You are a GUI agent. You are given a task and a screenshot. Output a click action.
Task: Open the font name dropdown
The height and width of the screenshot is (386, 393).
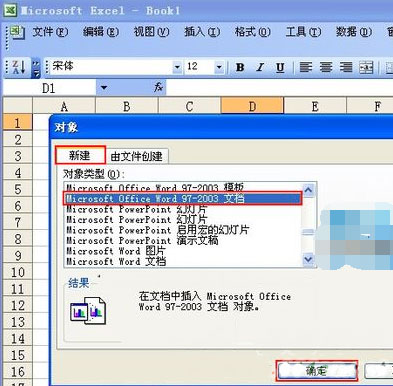(177, 67)
